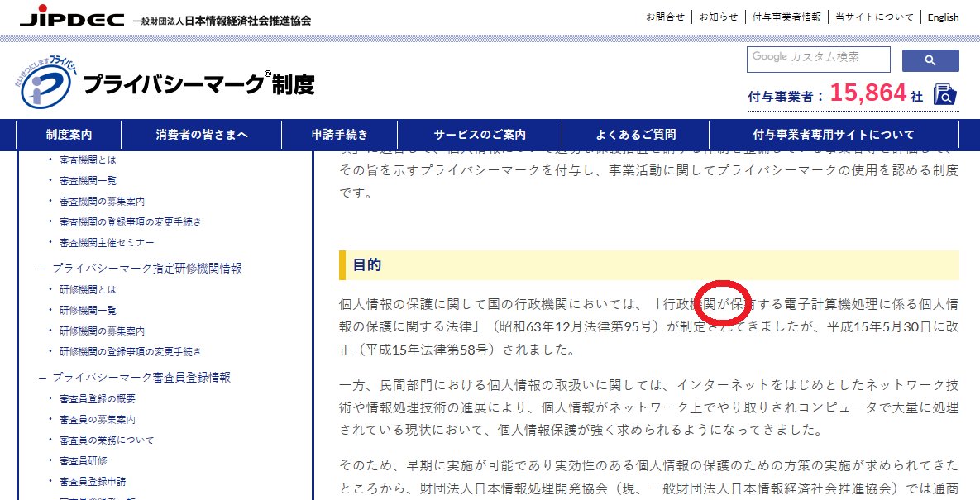This screenshot has width=980, height=500.
Task: Open the 制度案内 navigation menu
Action: click(69, 134)
